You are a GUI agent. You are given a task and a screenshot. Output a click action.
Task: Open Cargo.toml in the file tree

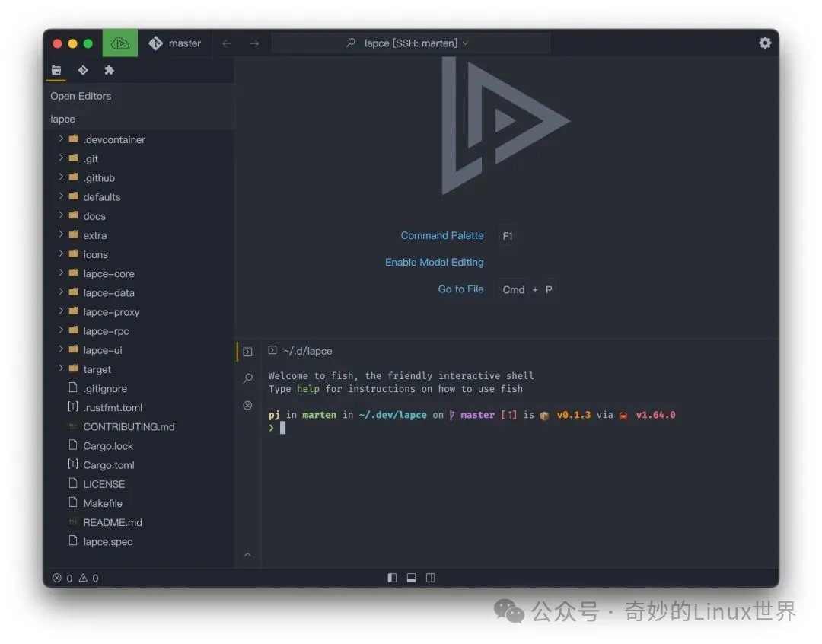pyautogui.click(x=108, y=464)
